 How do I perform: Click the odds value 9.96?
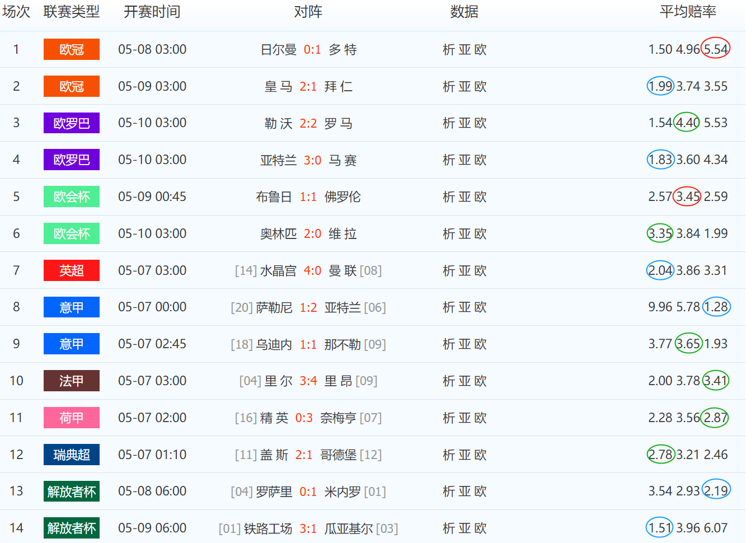coord(660,307)
